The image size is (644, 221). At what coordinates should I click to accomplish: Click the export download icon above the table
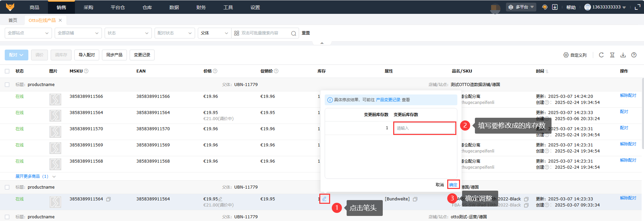pos(623,55)
